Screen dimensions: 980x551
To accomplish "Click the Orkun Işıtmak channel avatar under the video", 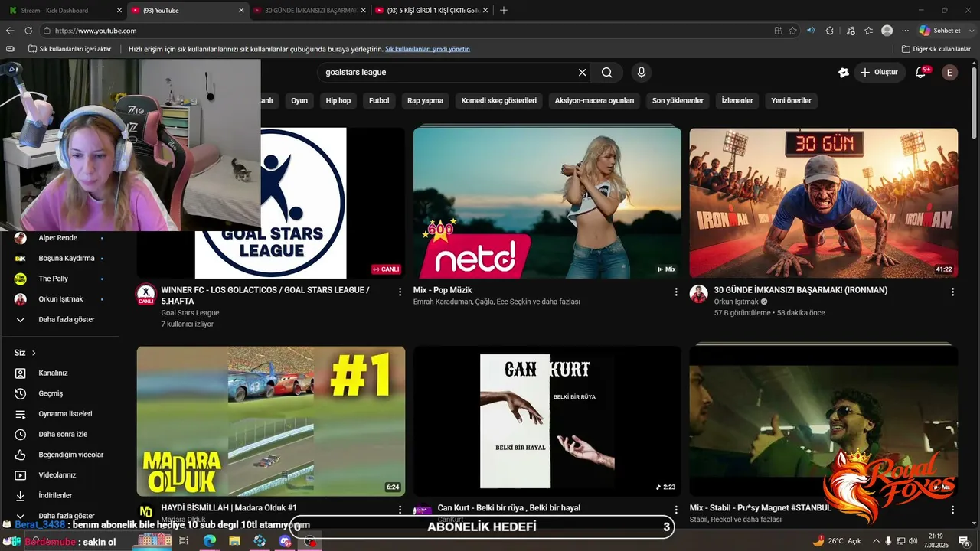I will (698, 294).
